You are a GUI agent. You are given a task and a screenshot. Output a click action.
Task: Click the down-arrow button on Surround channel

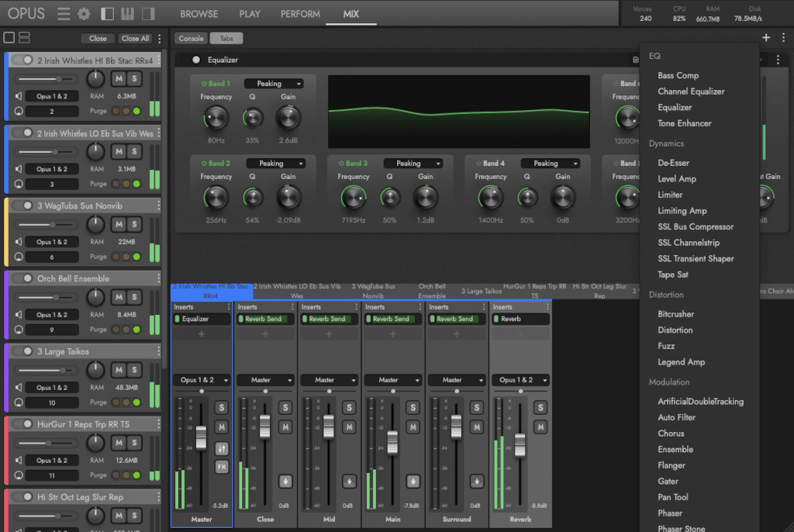click(x=477, y=482)
